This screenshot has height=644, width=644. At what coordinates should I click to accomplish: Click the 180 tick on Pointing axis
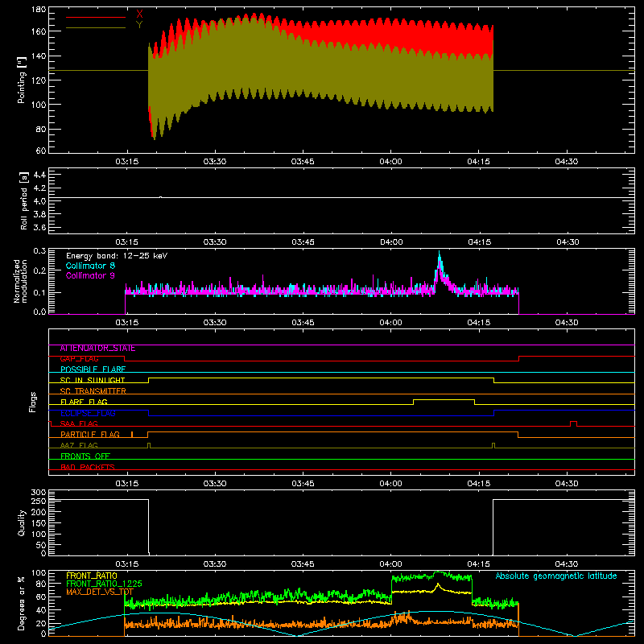click(39, 10)
